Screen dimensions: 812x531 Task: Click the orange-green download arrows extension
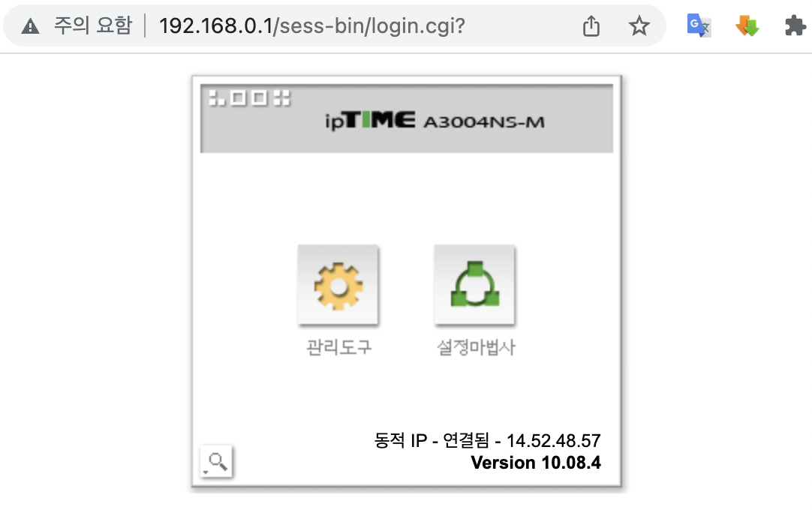pos(747,25)
